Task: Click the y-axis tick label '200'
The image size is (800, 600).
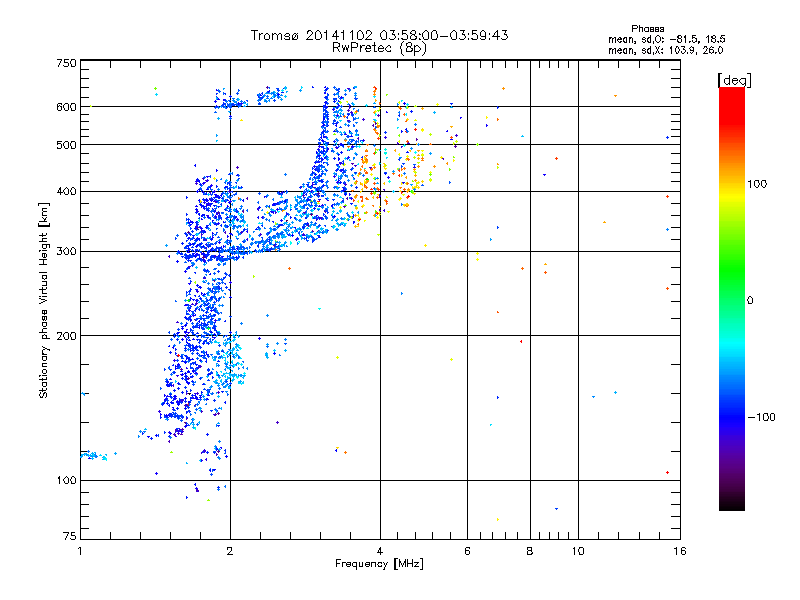Action: tap(66, 336)
